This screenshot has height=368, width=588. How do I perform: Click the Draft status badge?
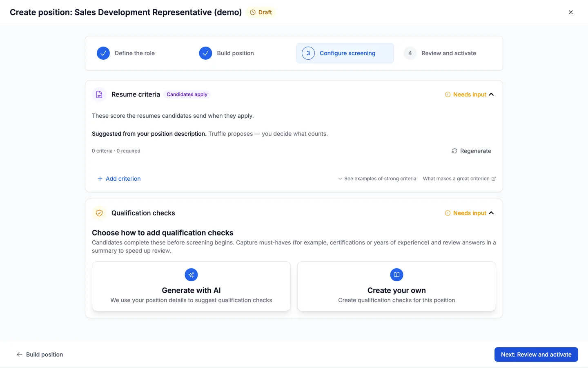pos(261,12)
